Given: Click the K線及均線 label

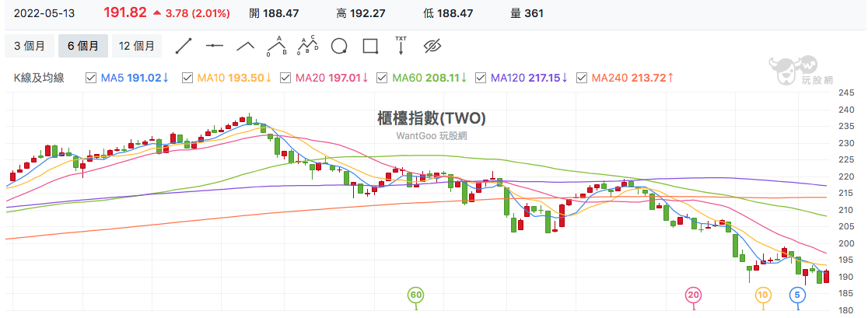Looking at the screenshot, I should point(39,78).
